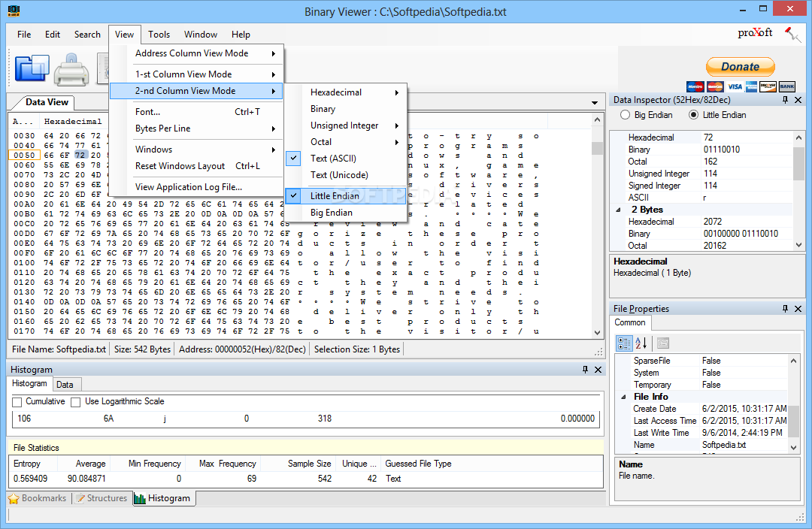812x529 pixels.
Task: Expand the Hexadecimal submenu option
Action: tap(346, 92)
